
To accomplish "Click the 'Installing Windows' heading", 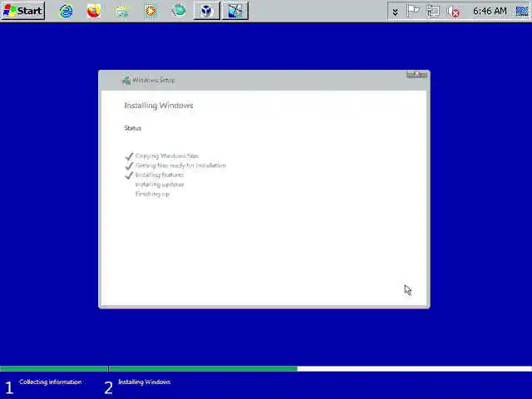I will tap(159, 106).
